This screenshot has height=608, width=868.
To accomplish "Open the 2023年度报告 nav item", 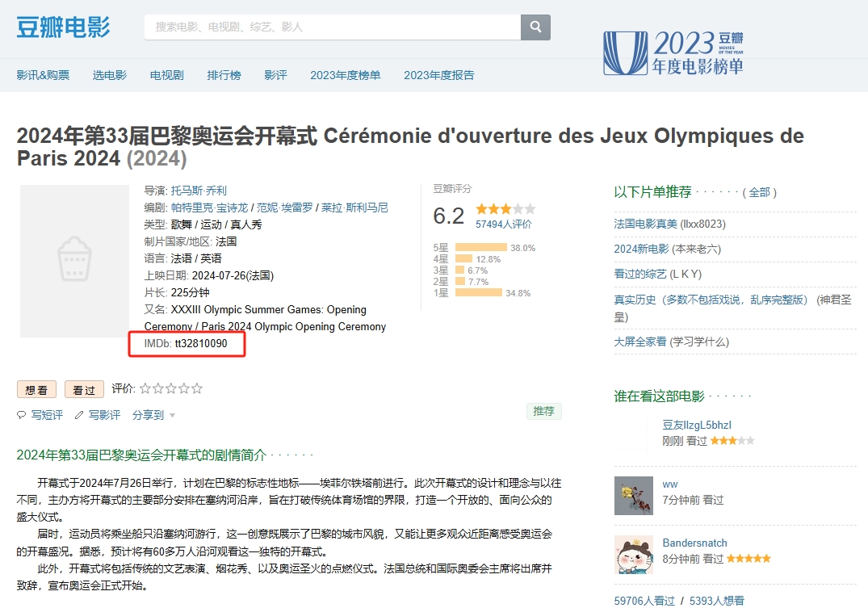I will tap(438, 75).
